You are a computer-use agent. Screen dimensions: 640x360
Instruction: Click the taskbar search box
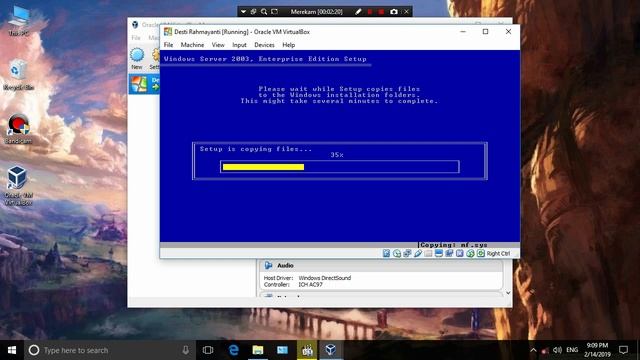(x=109, y=350)
